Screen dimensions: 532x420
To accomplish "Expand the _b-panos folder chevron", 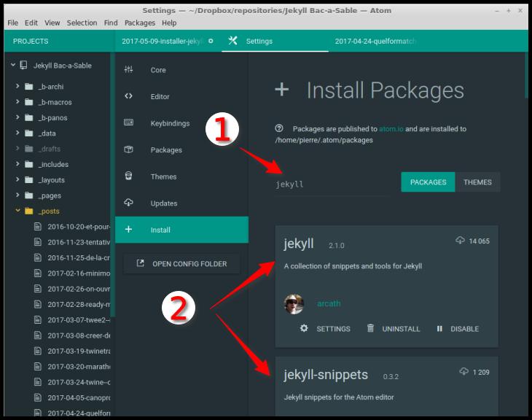I will tap(17, 117).
